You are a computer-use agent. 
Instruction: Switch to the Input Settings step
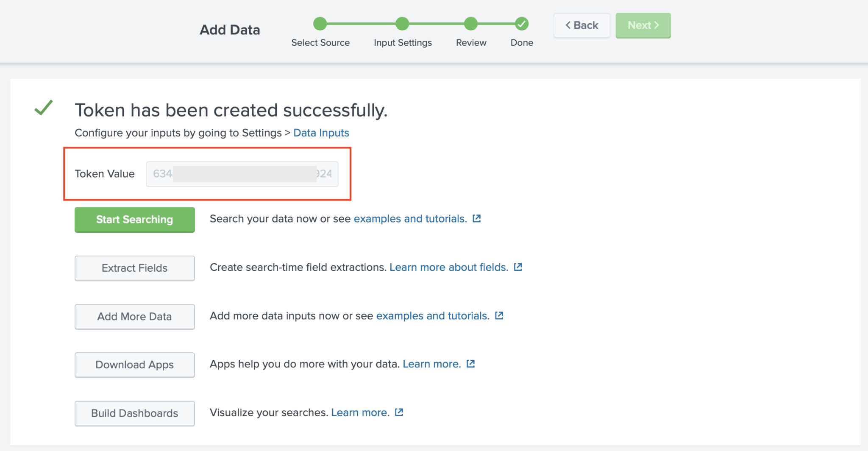click(402, 24)
